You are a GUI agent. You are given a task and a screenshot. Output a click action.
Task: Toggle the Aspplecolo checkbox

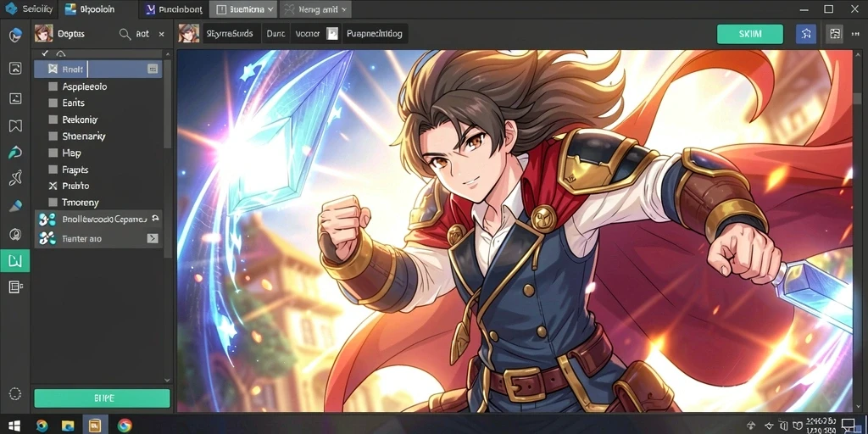tap(53, 86)
